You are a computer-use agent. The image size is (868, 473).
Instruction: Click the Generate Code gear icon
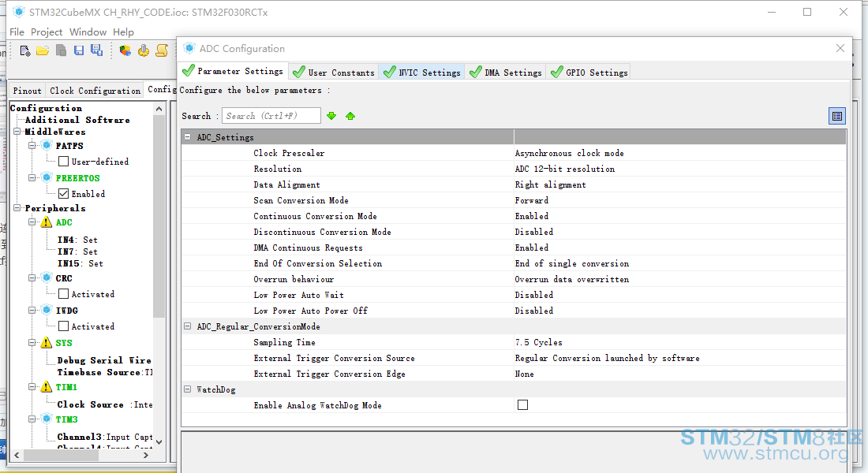pyautogui.click(x=144, y=51)
